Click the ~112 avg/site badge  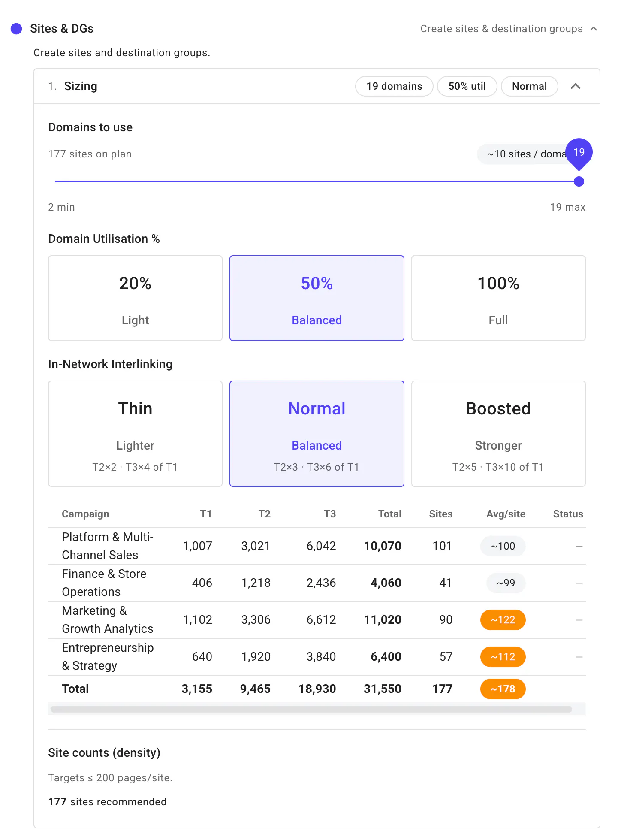point(503,657)
